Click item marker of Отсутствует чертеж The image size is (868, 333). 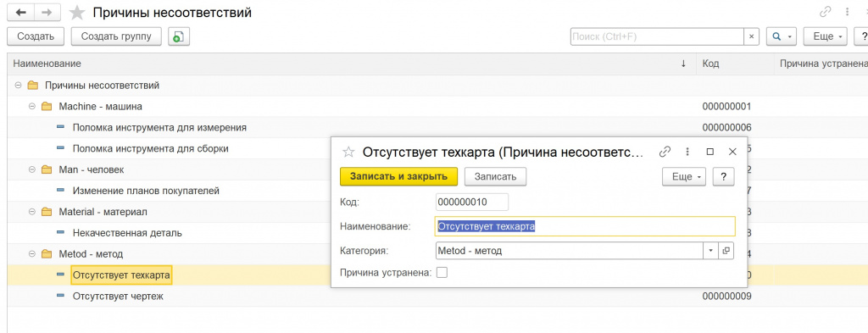coord(60,296)
